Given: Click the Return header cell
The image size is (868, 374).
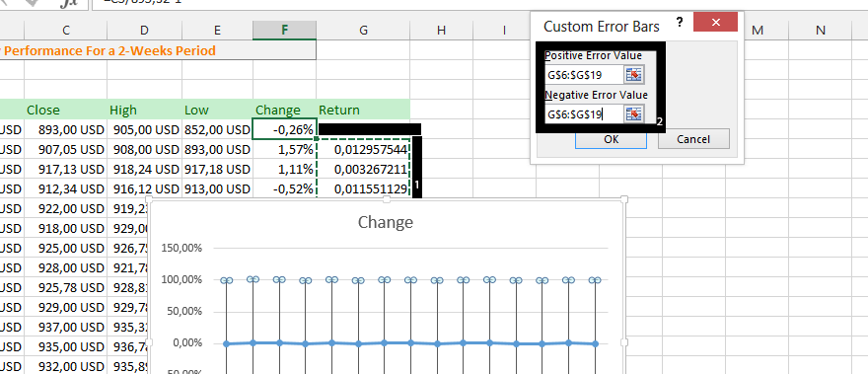Looking at the screenshot, I should click(x=363, y=110).
